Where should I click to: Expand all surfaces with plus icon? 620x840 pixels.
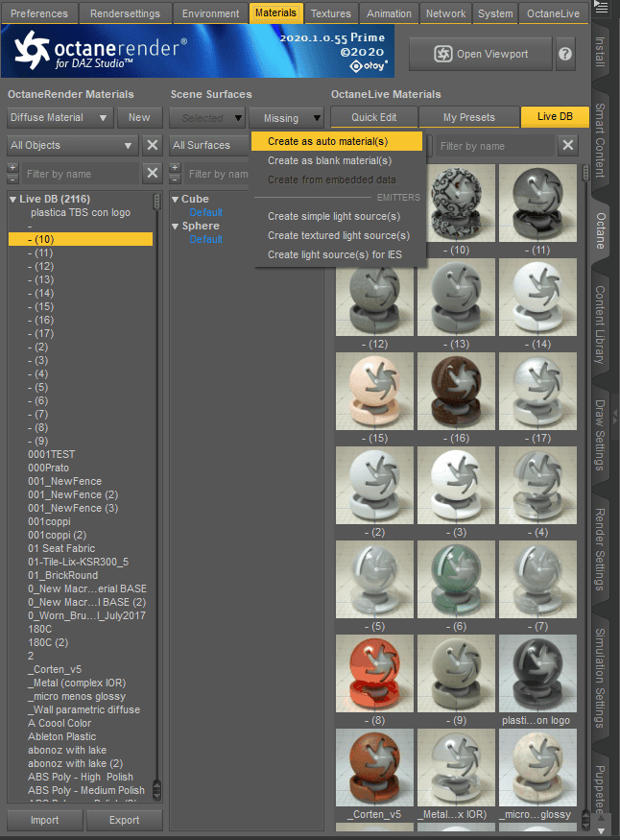pos(175,168)
